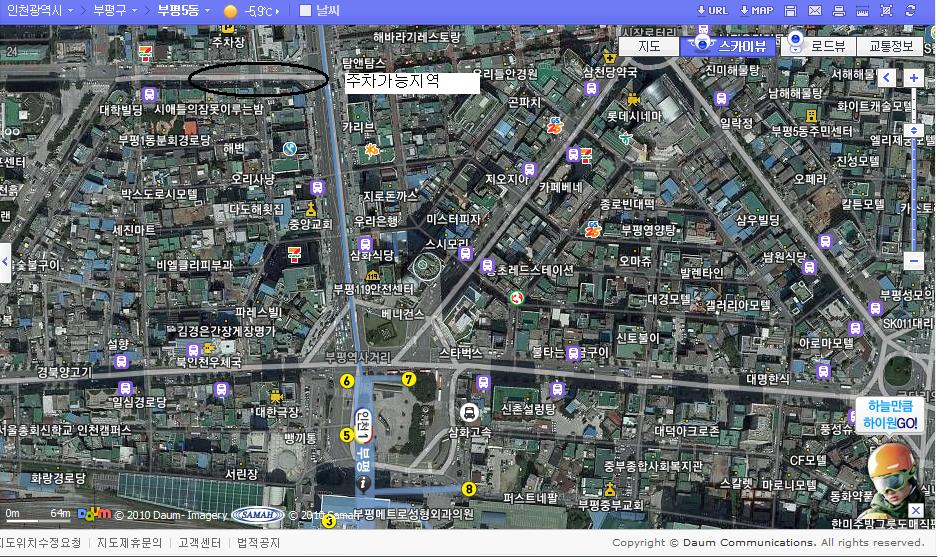Viewport: 937px width, 557px height.
Task: Open the 부평구 district dropdown
Action: (x=116, y=10)
